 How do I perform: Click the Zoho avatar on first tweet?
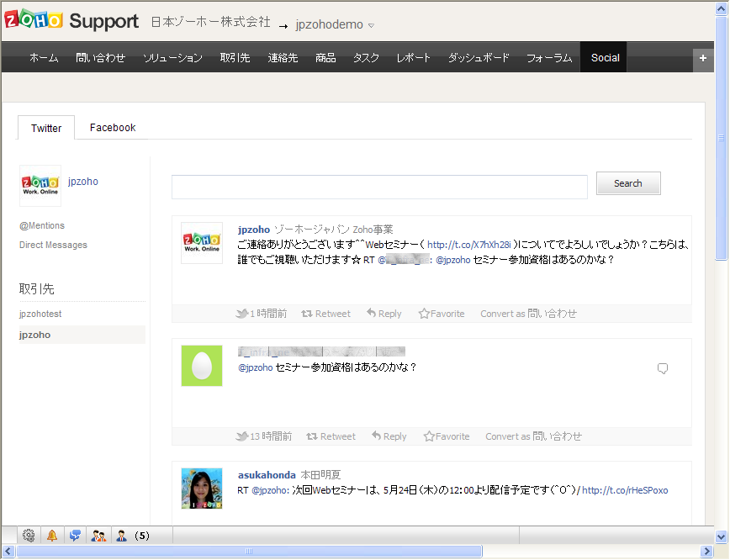click(202, 242)
